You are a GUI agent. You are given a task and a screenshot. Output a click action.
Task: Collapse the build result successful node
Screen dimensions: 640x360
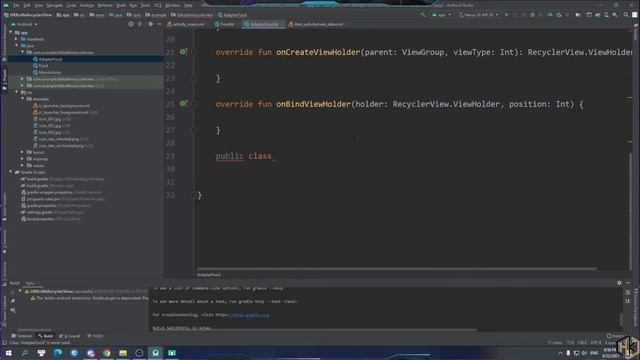20,291
